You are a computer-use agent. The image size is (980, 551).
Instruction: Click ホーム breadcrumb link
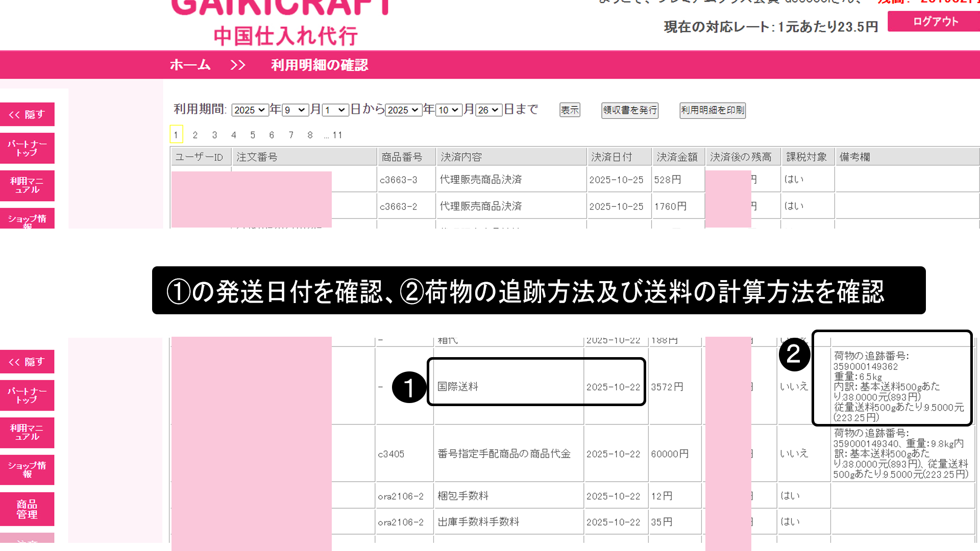tap(190, 65)
